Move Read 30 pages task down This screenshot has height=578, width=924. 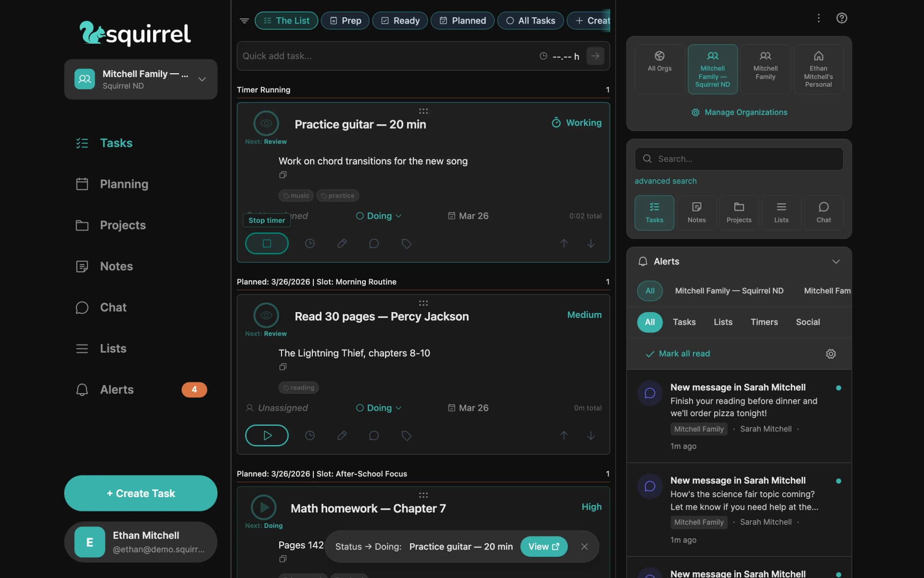pos(591,436)
